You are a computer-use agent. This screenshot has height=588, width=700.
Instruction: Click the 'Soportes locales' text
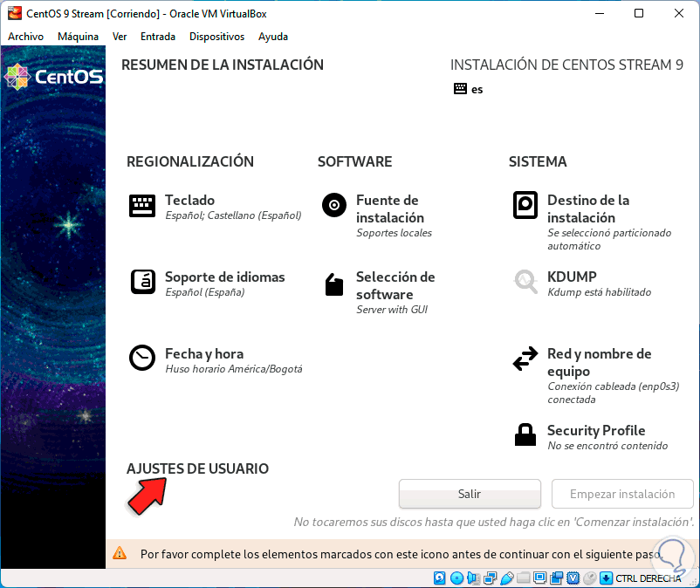394,233
